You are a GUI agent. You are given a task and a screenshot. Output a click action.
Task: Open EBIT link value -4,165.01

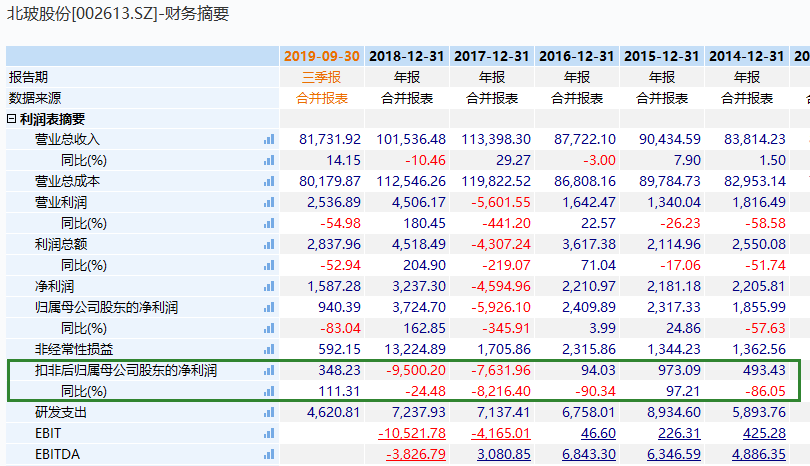point(501,433)
